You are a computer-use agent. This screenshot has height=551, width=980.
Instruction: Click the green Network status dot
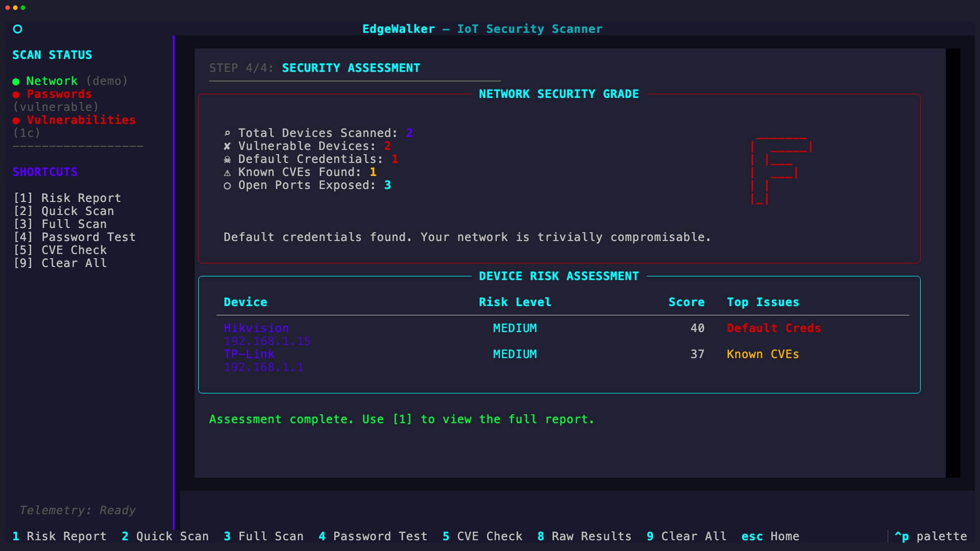pos(16,82)
